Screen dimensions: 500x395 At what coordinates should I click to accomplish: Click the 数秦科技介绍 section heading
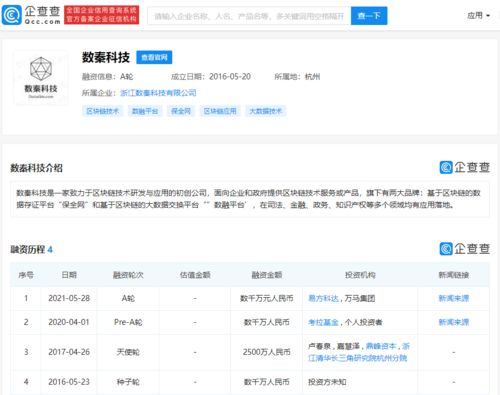tap(36, 168)
